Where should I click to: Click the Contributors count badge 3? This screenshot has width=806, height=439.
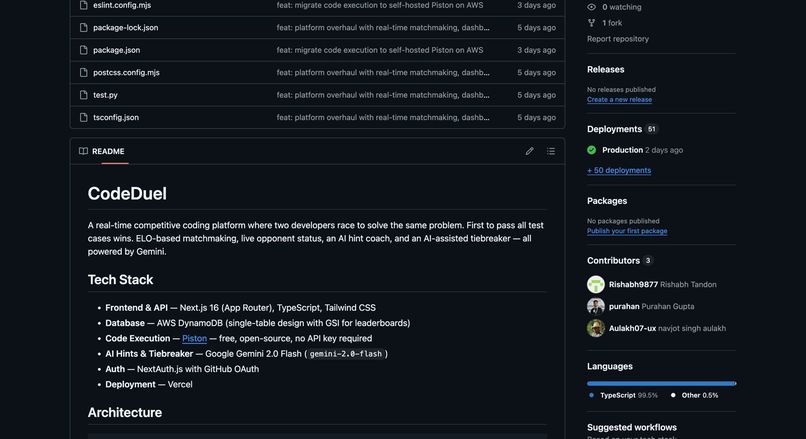(648, 261)
